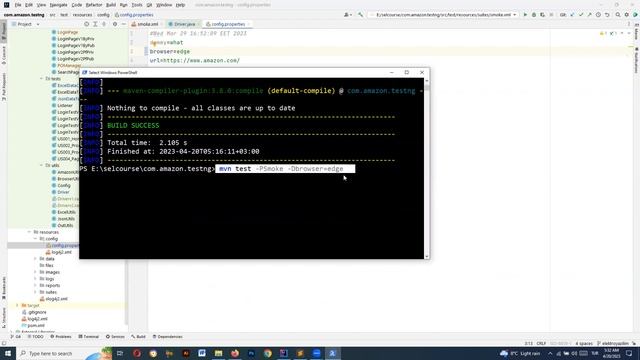Click the Git push arrow icon

(589, 15)
